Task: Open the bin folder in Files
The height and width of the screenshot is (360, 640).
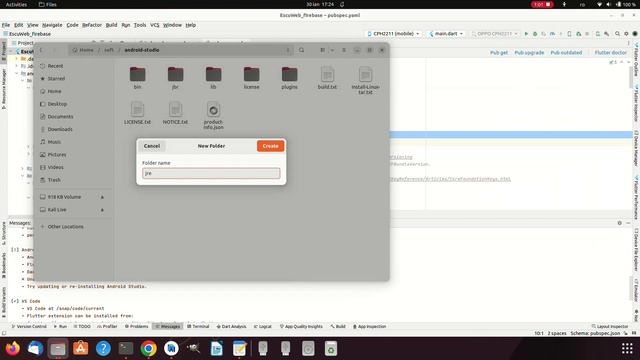Action: [138, 78]
